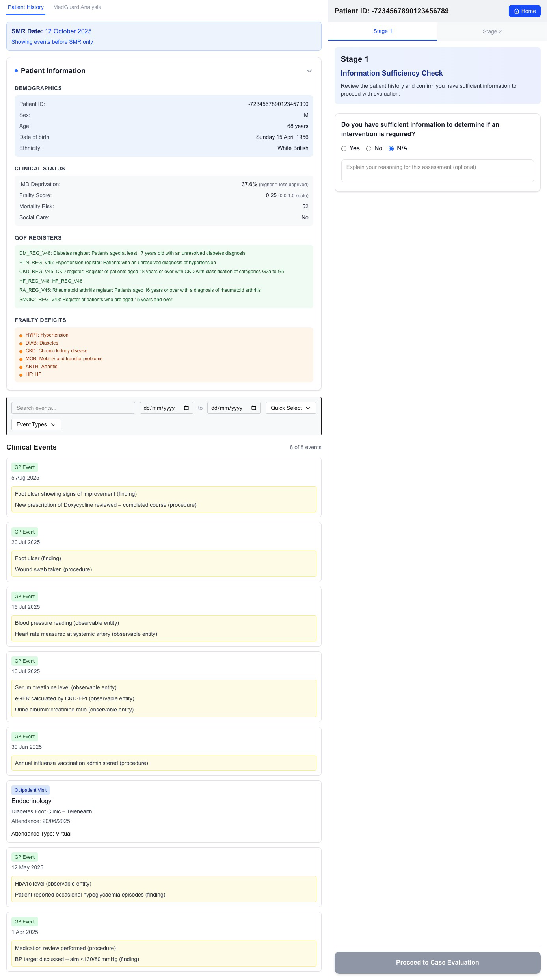Screen dimensions: 547x980
Task: Switch to the MedGuard Analysis tab
Action: 77,7
